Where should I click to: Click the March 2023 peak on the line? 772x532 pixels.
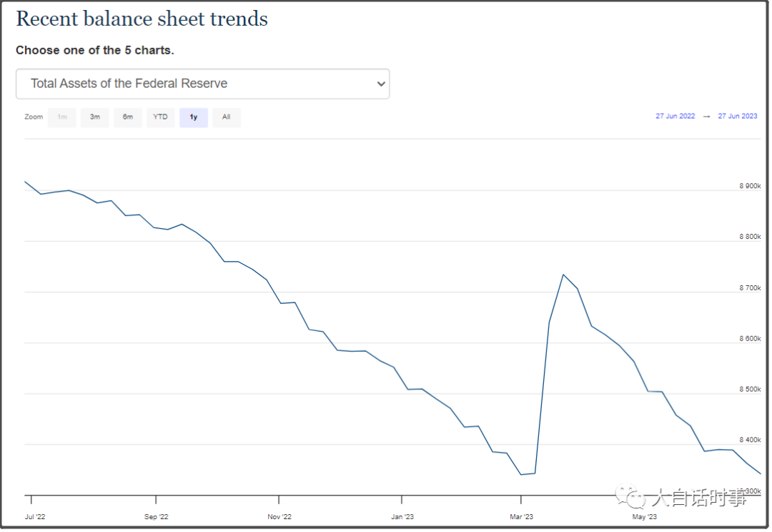coord(563,275)
